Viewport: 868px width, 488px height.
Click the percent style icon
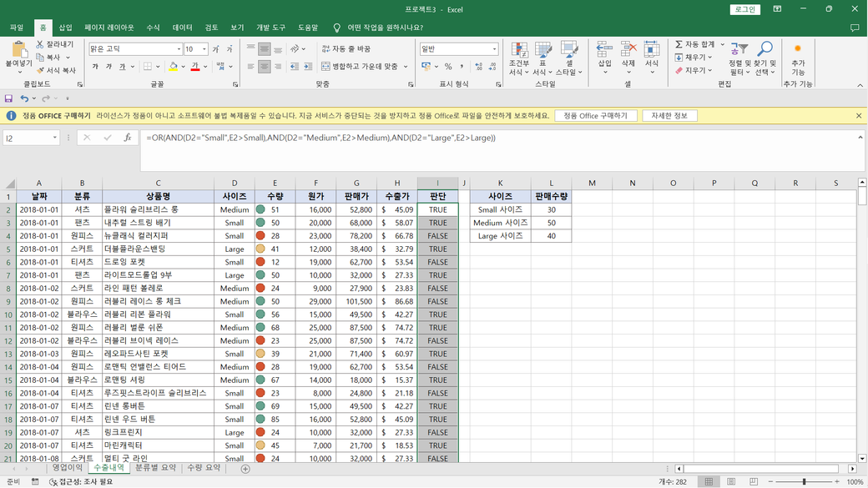pos(448,67)
